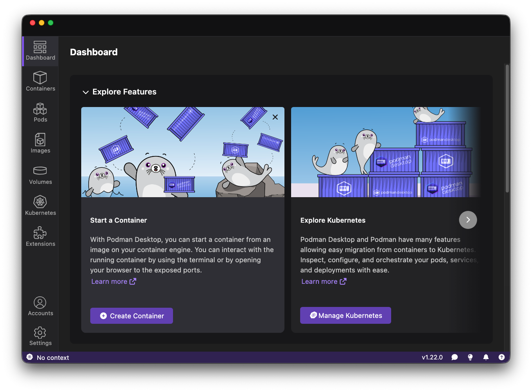
Task: Open the Containers section icon
Action: click(40, 78)
